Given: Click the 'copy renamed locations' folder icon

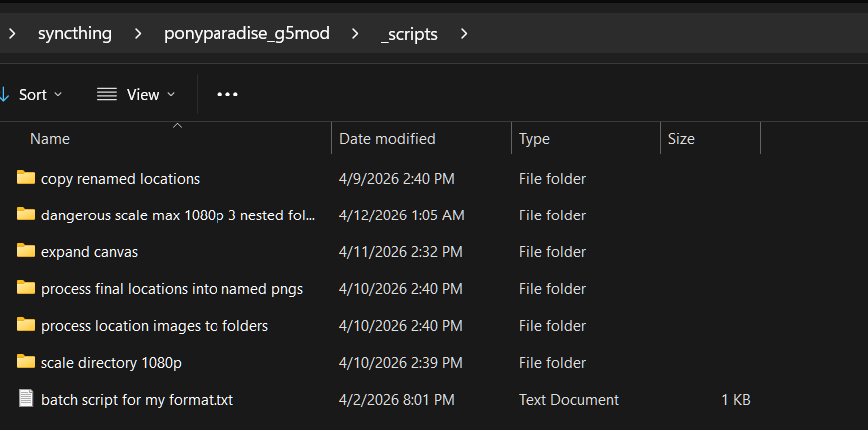Looking at the screenshot, I should pos(26,178).
